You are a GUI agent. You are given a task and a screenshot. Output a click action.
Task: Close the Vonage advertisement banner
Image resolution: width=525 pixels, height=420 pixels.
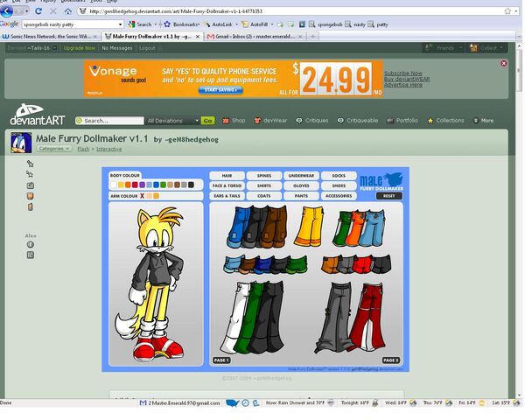[504, 63]
